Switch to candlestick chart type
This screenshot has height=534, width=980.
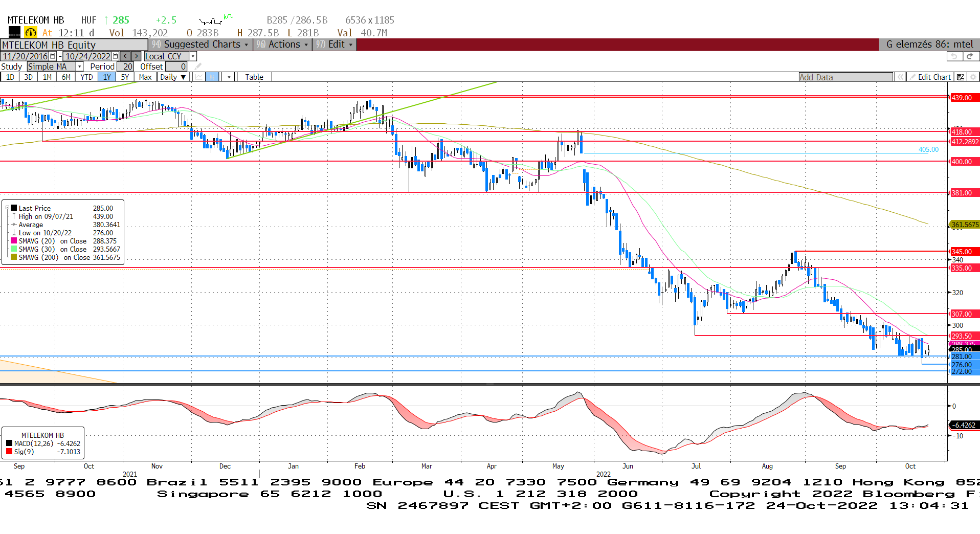click(x=212, y=77)
